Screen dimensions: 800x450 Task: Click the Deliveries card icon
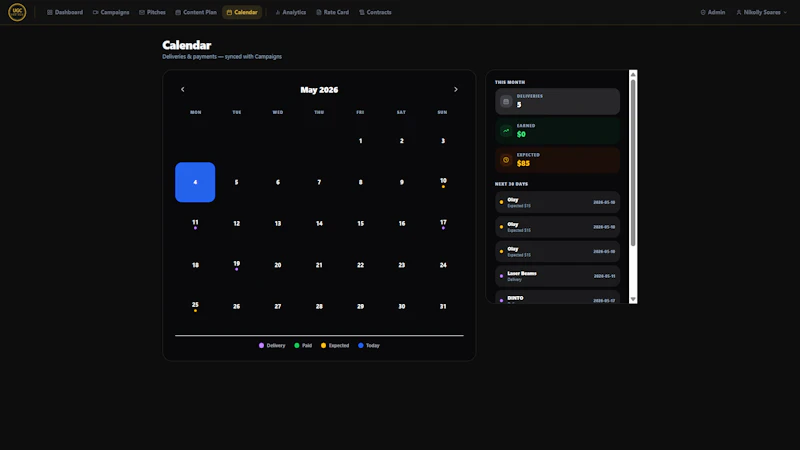[x=506, y=101]
